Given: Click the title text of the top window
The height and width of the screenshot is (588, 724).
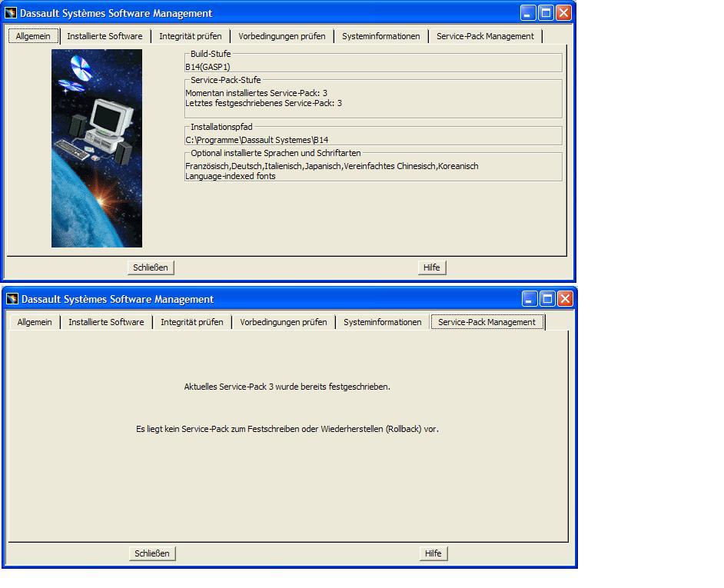Looking at the screenshot, I should (116, 13).
